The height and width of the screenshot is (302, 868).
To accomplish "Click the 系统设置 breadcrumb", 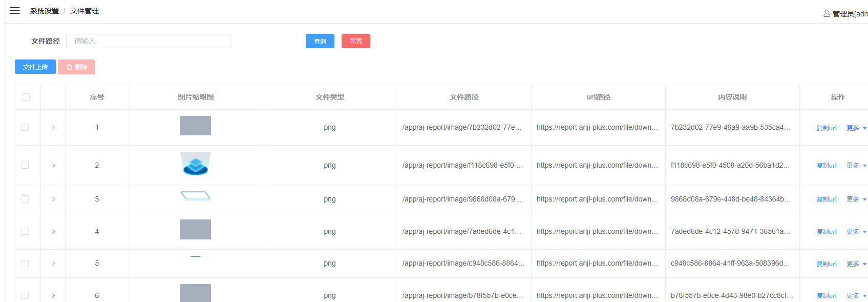I will coord(45,11).
